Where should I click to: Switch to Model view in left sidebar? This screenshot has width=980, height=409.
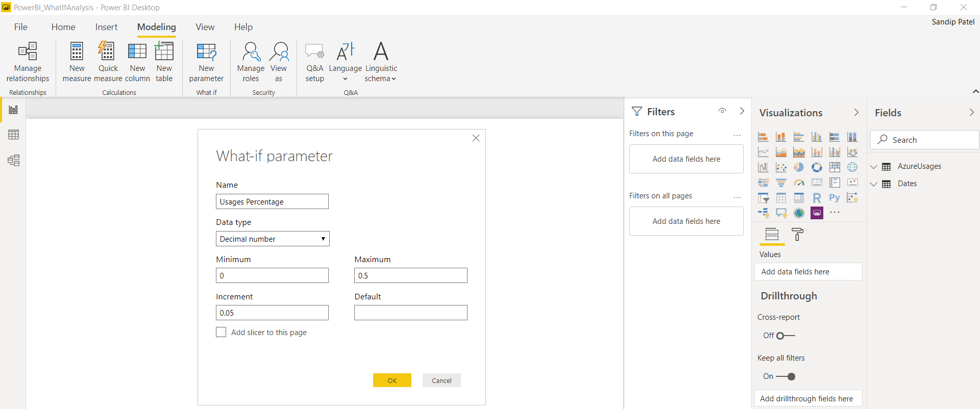pos(13,161)
